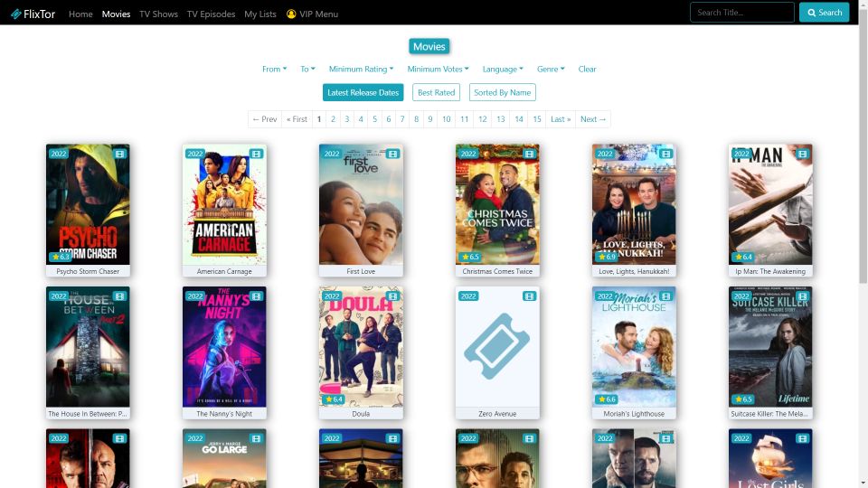This screenshot has width=868, height=488.
Task: Switch sorting to Sorted By Name
Action: click(x=503, y=92)
